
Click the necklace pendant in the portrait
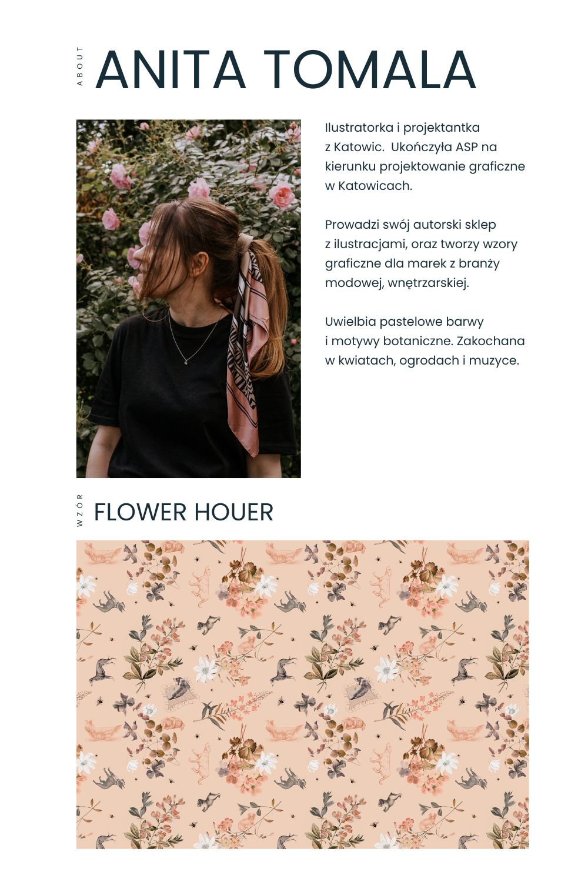pyautogui.click(x=186, y=362)
